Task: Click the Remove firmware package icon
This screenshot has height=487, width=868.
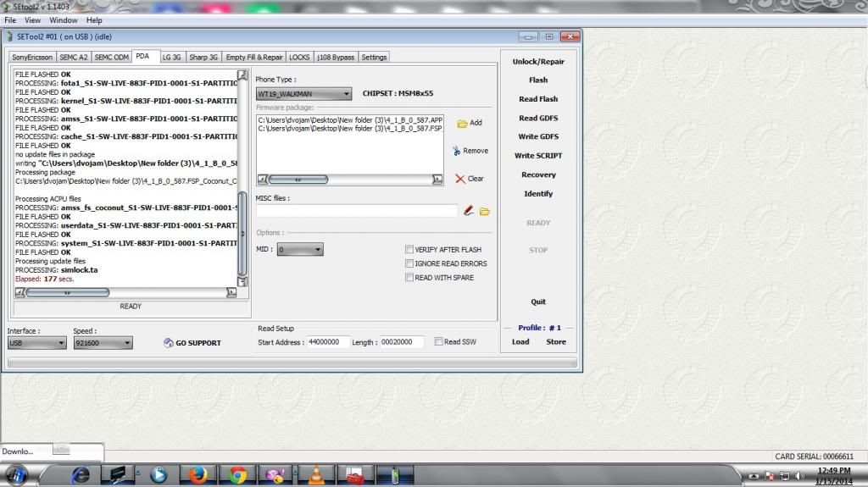Action: pyautogui.click(x=456, y=151)
